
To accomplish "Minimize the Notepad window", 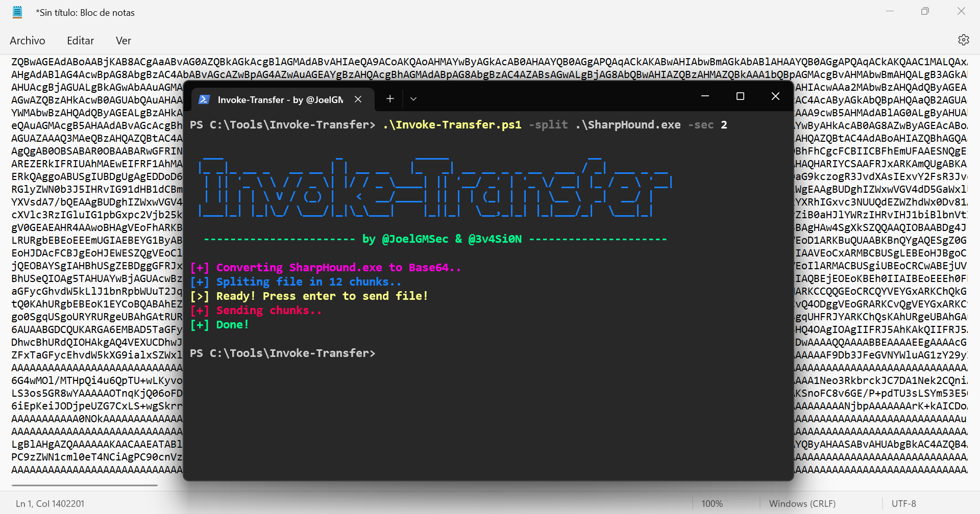I will pos(890,11).
